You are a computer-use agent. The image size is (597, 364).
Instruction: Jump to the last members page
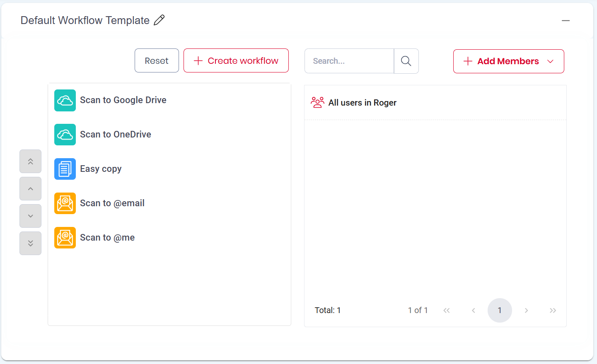click(553, 310)
